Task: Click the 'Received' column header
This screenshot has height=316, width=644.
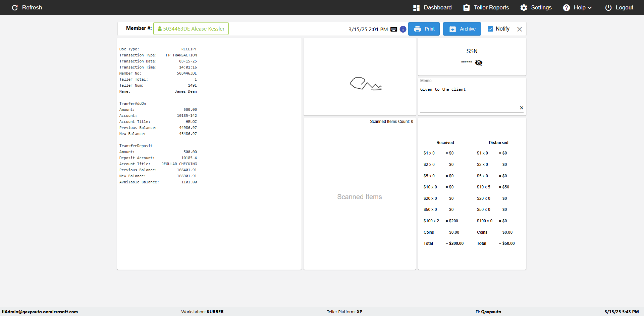Action: tap(445, 143)
